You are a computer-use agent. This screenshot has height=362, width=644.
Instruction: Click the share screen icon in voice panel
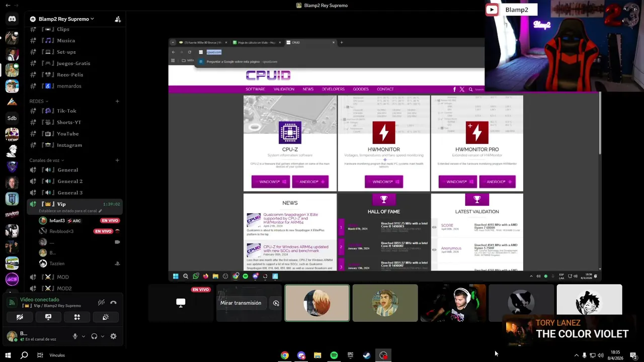click(x=48, y=317)
